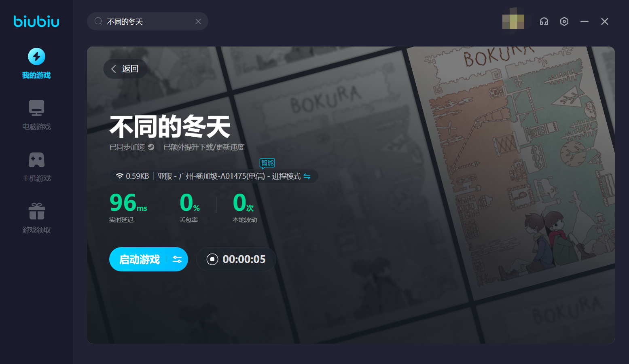Viewport: 629px width, 364px height.
Task: Open customer support headset icon
Action: click(x=544, y=21)
